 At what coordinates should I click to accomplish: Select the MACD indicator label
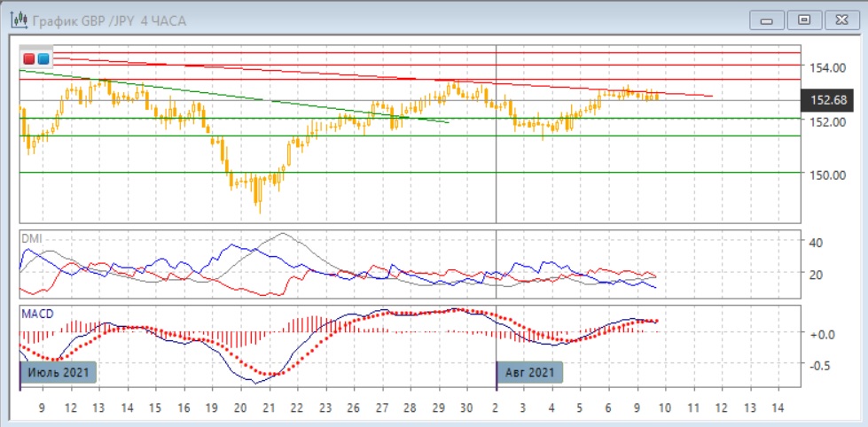tap(38, 314)
